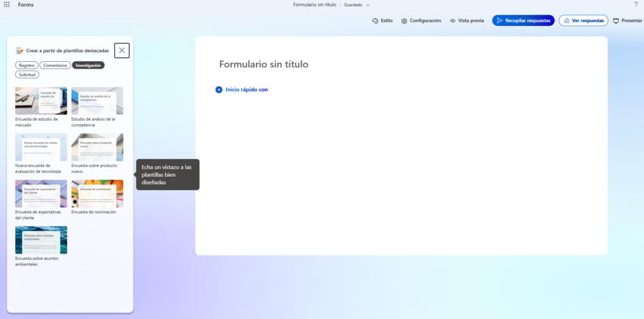
Task: Expand the Guardado status dropdown chevron
Action: pyautogui.click(x=368, y=5)
